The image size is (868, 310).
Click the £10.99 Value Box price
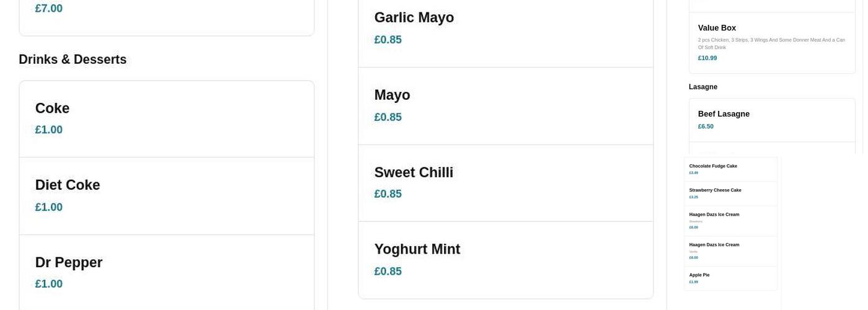tap(707, 58)
